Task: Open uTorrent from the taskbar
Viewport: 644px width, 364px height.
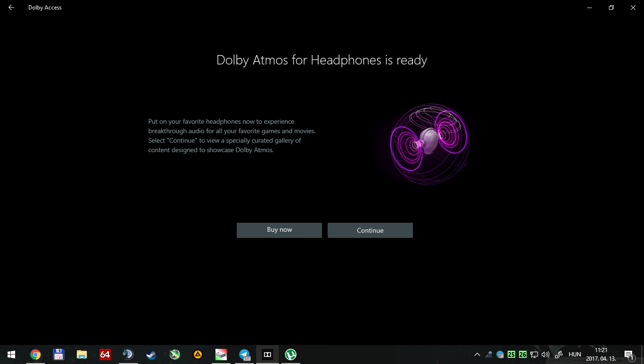Action: [291, 355]
